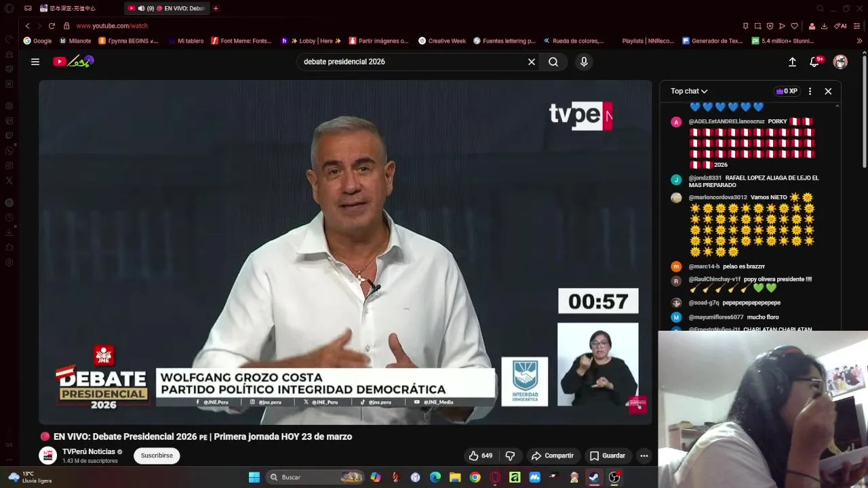The height and width of the screenshot is (488, 868).
Task: Open Microsoft Edge from the taskbar
Action: [x=435, y=477]
